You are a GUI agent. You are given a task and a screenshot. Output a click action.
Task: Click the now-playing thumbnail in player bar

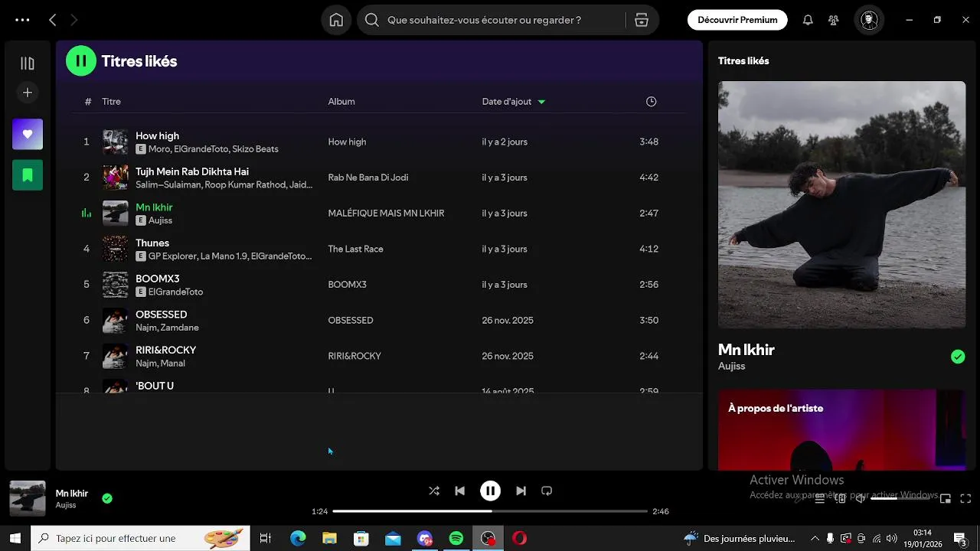(x=28, y=498)
